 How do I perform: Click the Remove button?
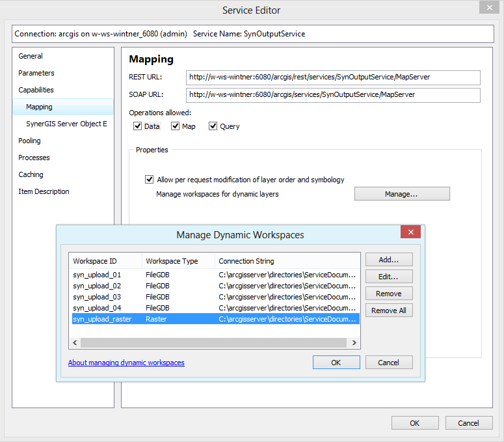tap(389, 294)
